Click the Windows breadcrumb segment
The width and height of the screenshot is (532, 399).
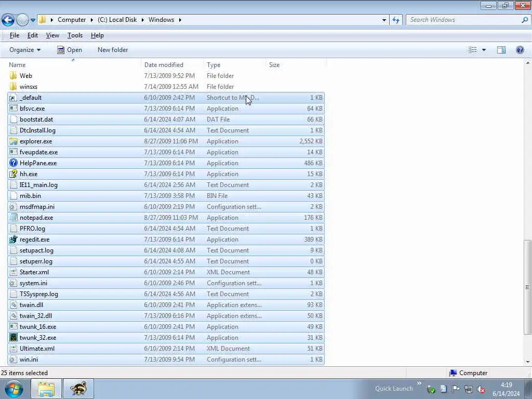tap(161, 20)
